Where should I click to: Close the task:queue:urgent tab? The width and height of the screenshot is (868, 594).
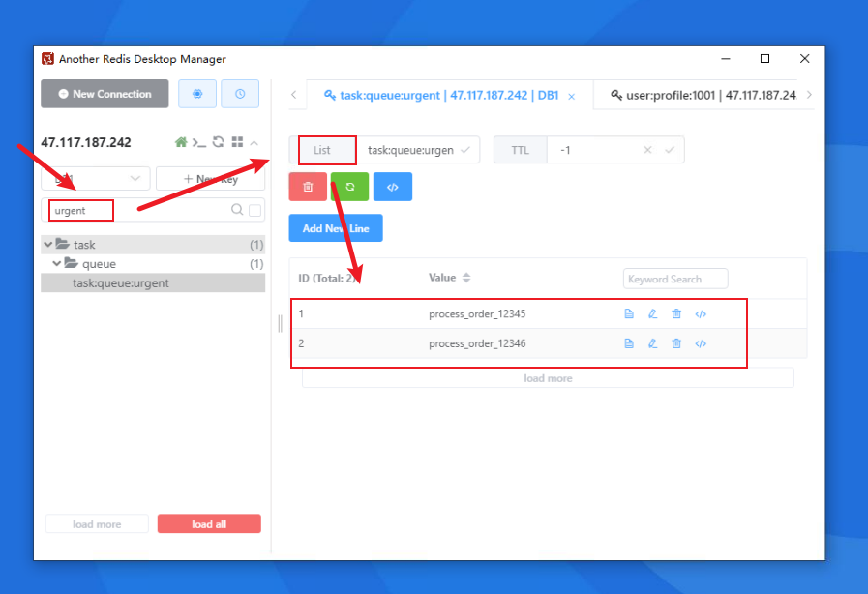point(571,97)
